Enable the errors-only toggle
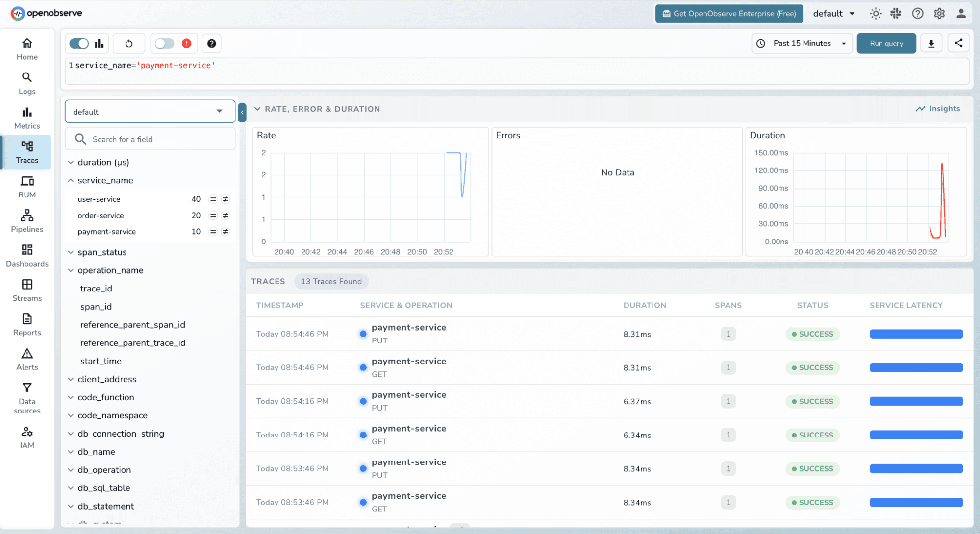980x534 pixels. coord(165,43)
